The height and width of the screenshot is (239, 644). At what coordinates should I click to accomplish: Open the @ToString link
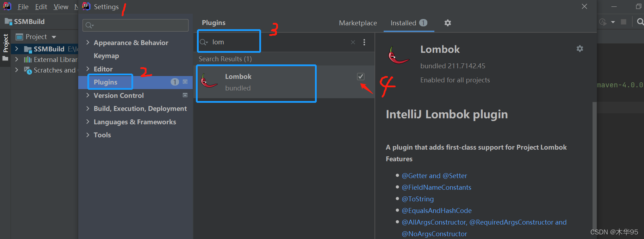tap(418, 199)
